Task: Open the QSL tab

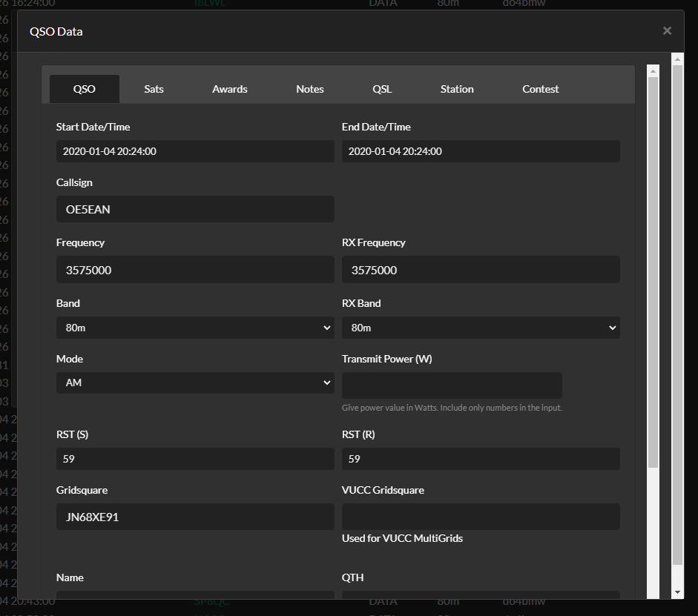Action: point(381,89)
